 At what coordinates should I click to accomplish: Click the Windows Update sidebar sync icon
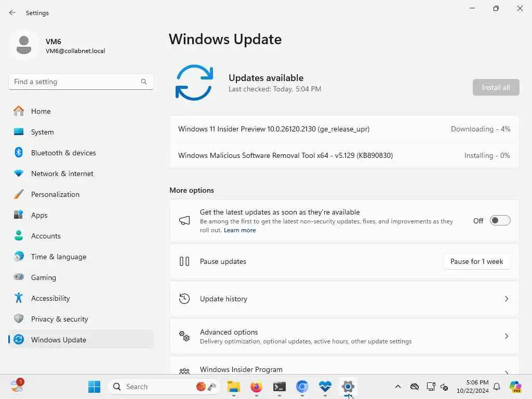19,339
